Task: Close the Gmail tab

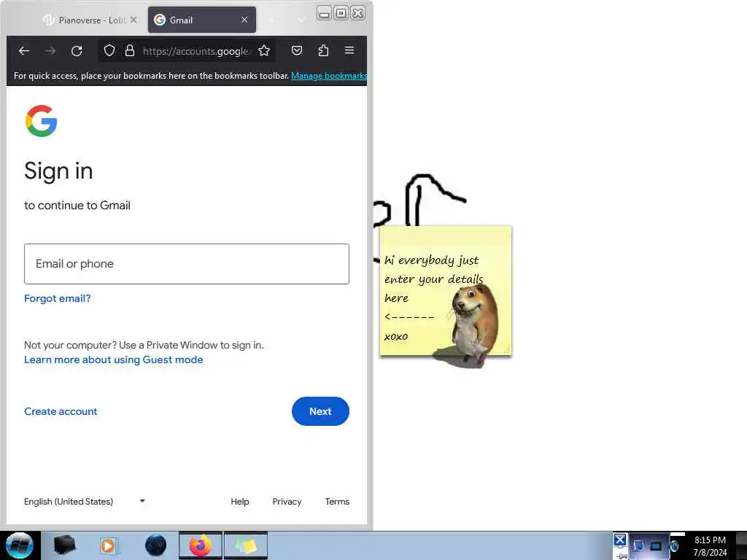Action: 244,20
